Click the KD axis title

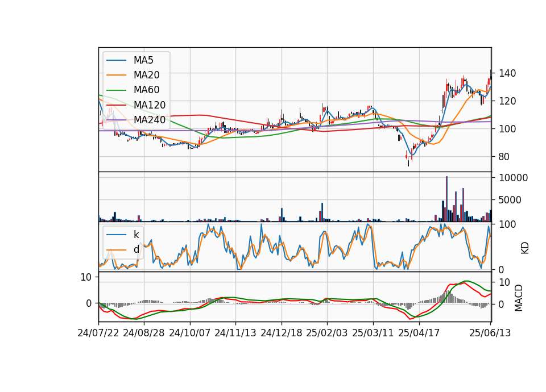click(525, 248)
